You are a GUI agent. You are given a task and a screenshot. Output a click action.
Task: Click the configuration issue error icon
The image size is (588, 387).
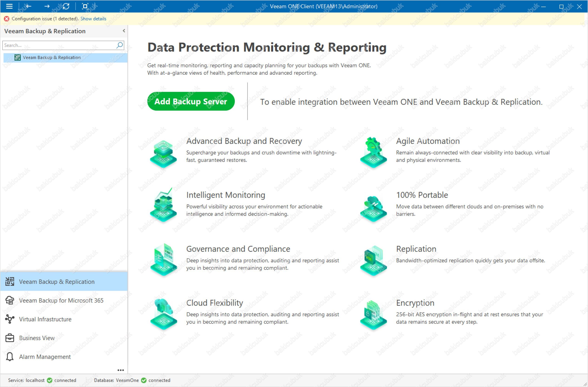click(7, 19)
